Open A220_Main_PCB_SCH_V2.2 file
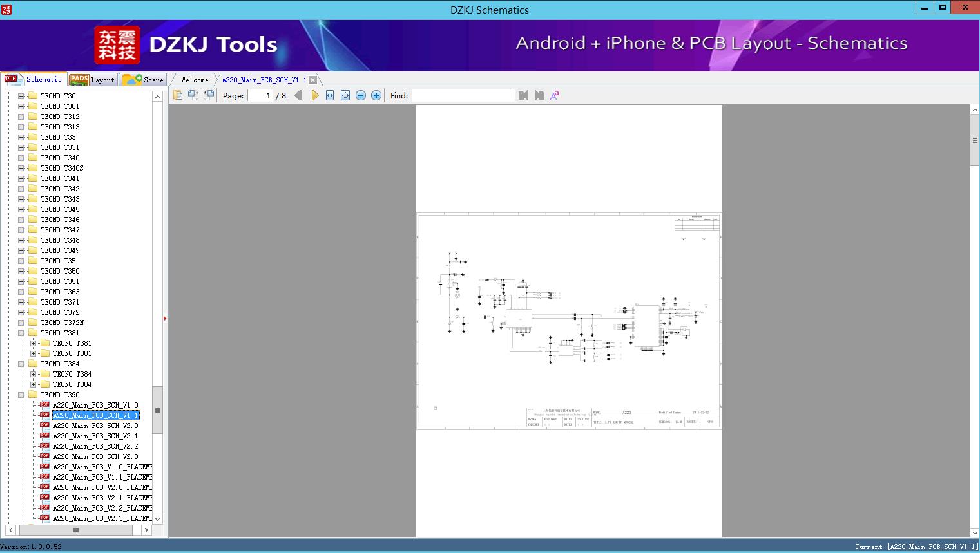The image size is (980, 553). 95,446
